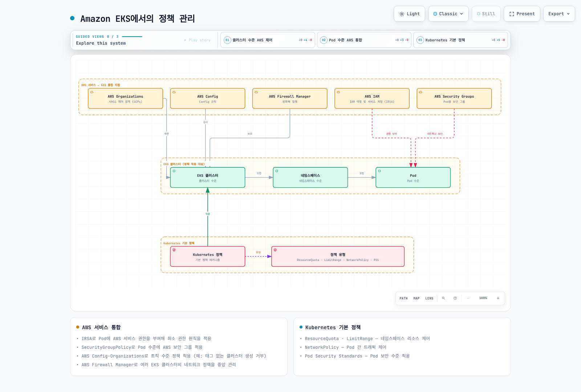Select the AWS Firewall Manager node
This screenshot has height=392, width=581.
point(290,98)
